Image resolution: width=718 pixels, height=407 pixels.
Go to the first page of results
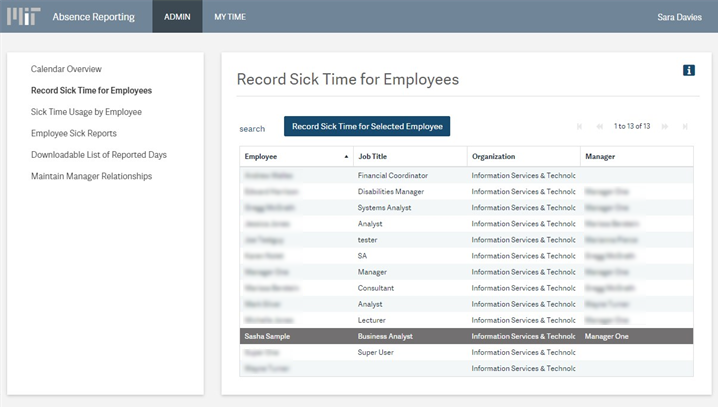[579, 127]
